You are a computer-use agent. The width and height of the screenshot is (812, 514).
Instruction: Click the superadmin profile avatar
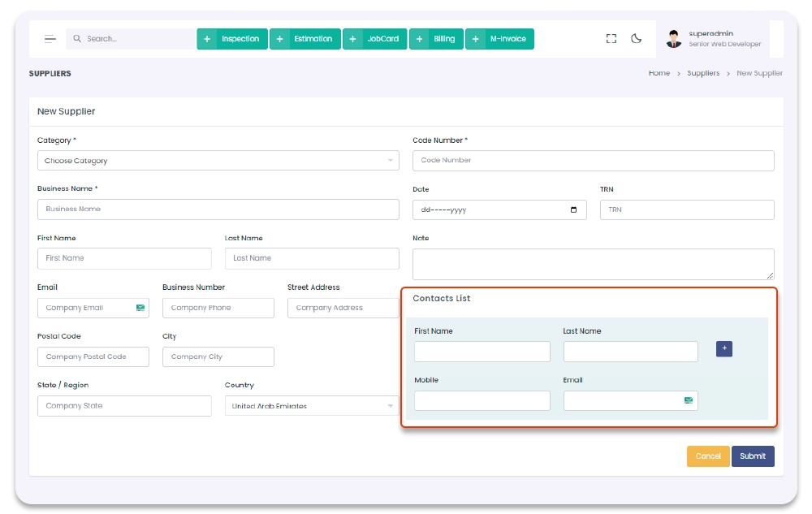coord(674,39)
